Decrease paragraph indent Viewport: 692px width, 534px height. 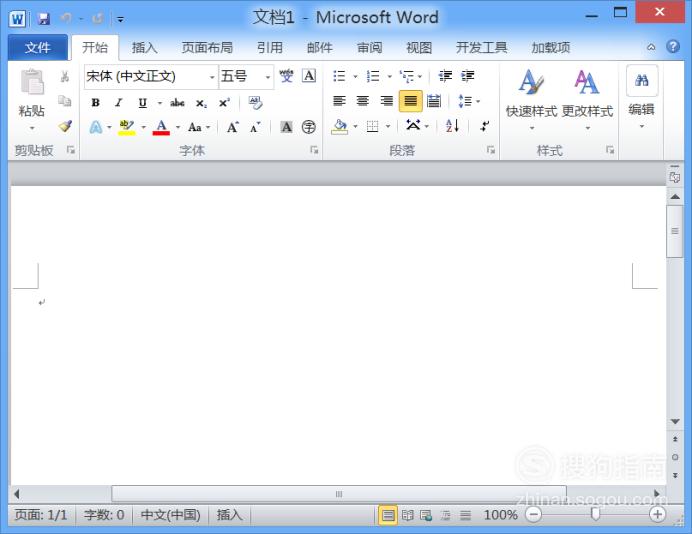pos(445,76)
